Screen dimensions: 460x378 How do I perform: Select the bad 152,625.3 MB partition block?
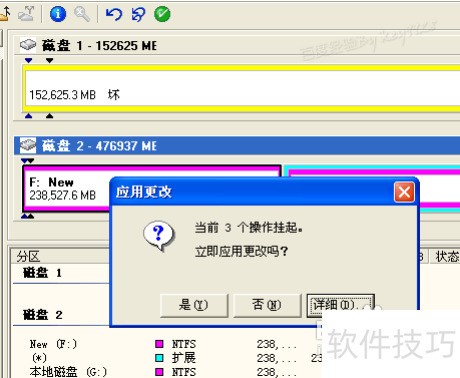242,88
